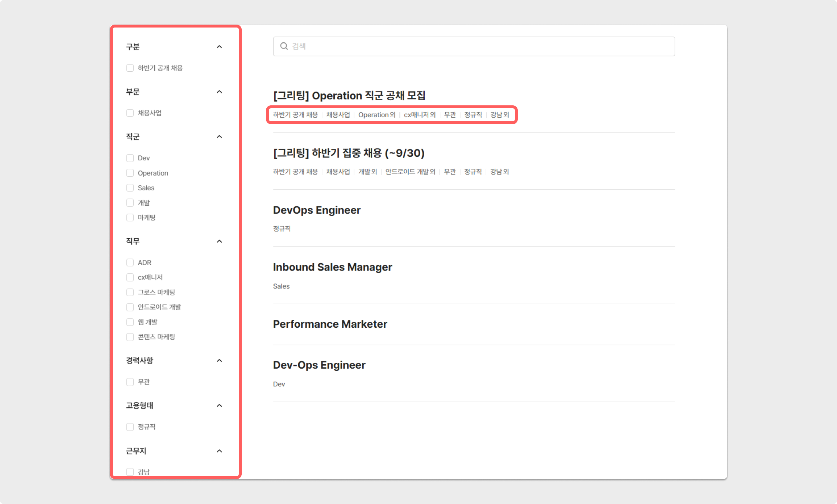Collapse the 고용형태 filter chevron

pyautogui.click(x=219, y=406)
